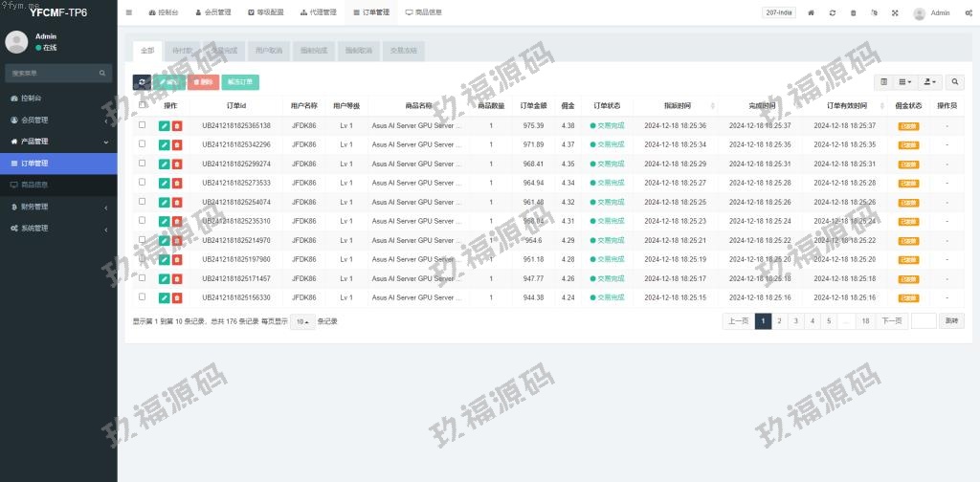Viewport: 980px width, 482px height.
Task: Click the 下一页 next page button
Action: pyautogui.click(x=892, y=321)
